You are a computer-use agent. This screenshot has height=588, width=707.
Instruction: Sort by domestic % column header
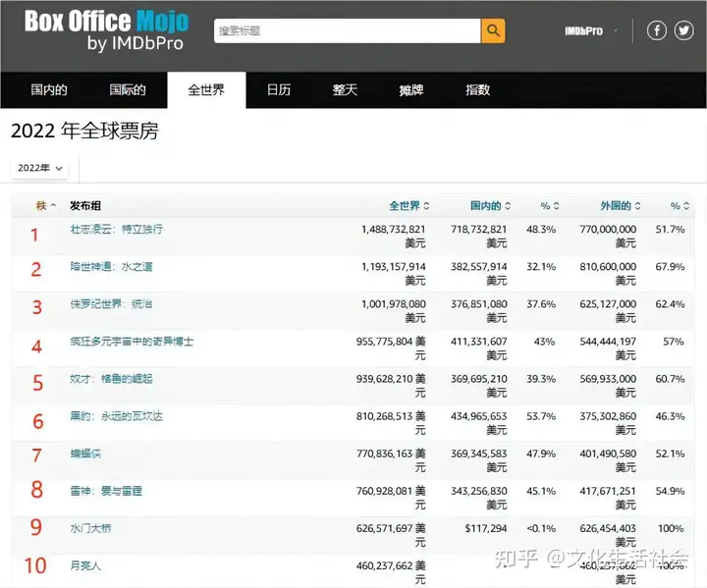coord(549,206)
